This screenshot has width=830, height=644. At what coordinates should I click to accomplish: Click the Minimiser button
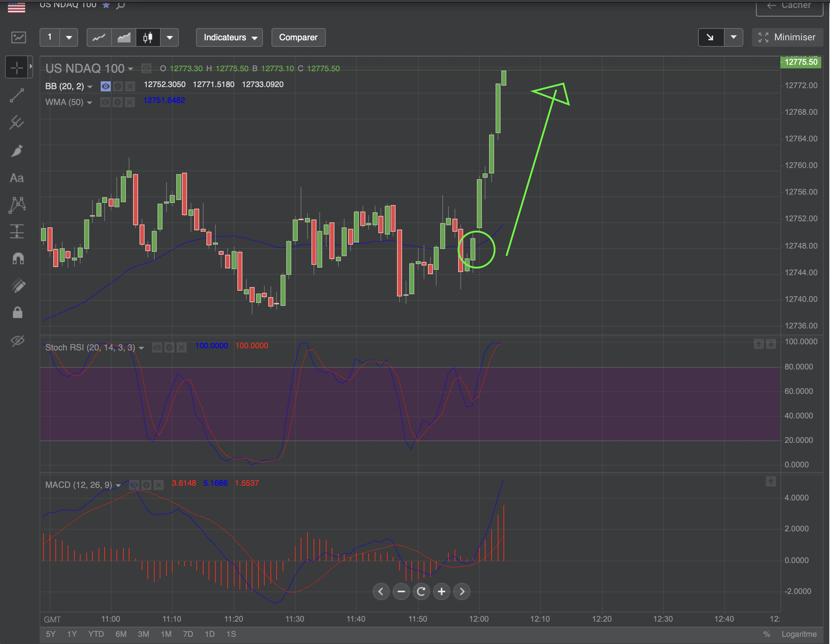pos(787,37)
